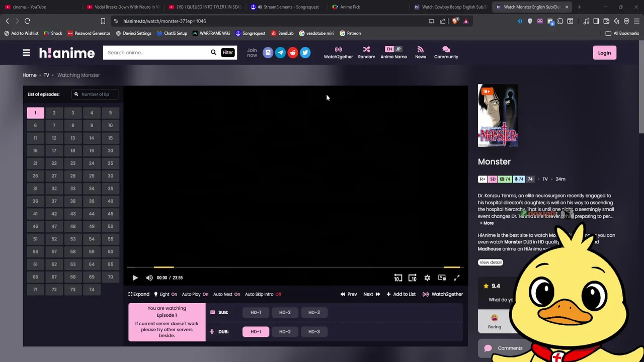Open Watch2gether from the top navigation
This screenshot has width=644, height=362.
pos(338,52)
